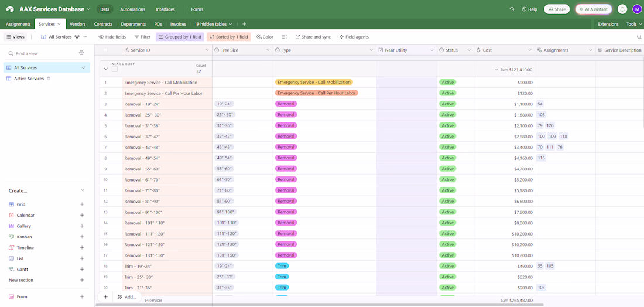Open the AI Assistant button

593,9
